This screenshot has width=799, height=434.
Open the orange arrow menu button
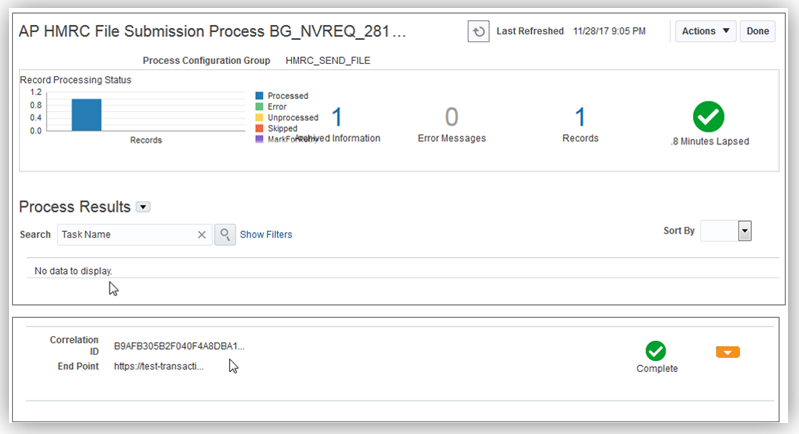pos(728,351)
